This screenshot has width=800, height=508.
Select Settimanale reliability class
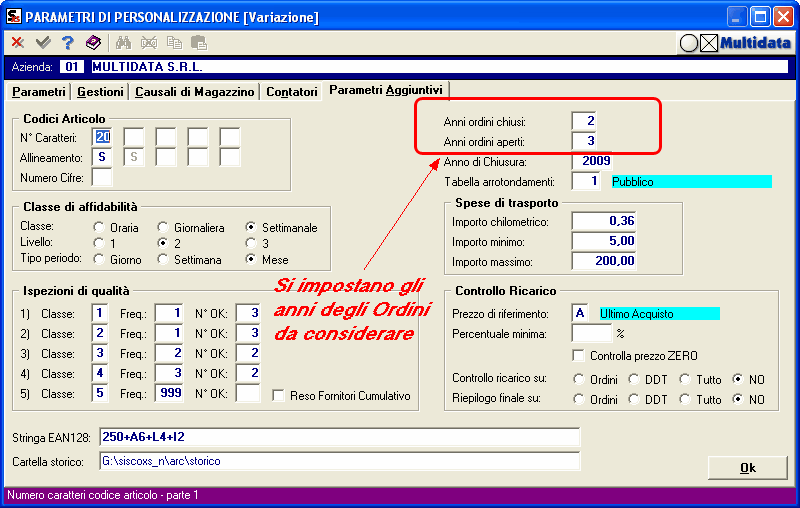(x=251, y=227)
